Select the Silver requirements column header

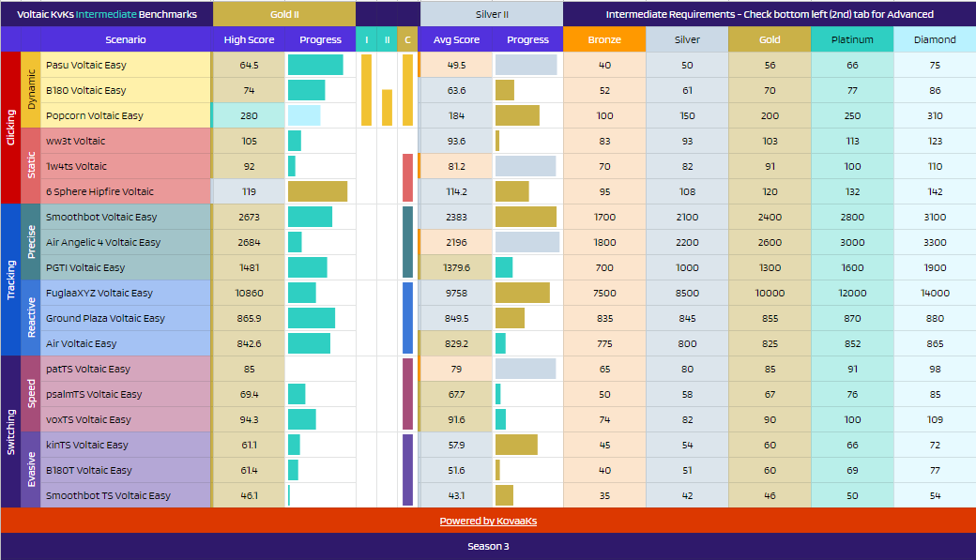[687, 39]
